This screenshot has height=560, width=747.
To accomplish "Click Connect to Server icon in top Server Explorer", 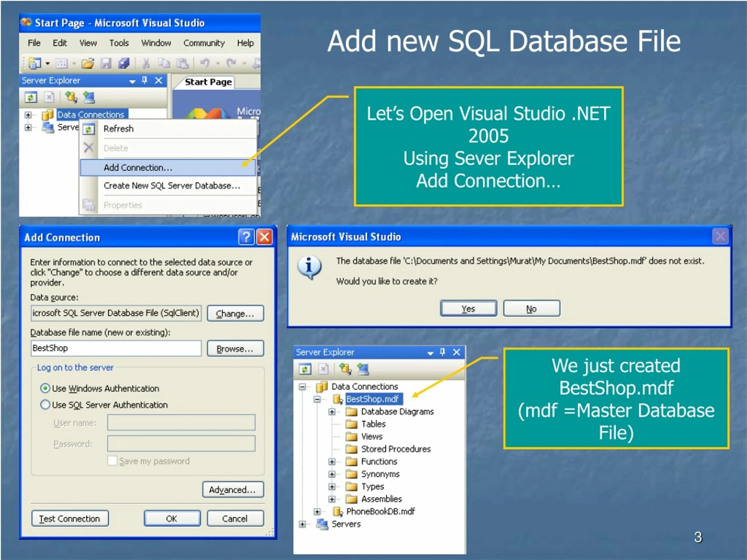I will click(89, 97).
